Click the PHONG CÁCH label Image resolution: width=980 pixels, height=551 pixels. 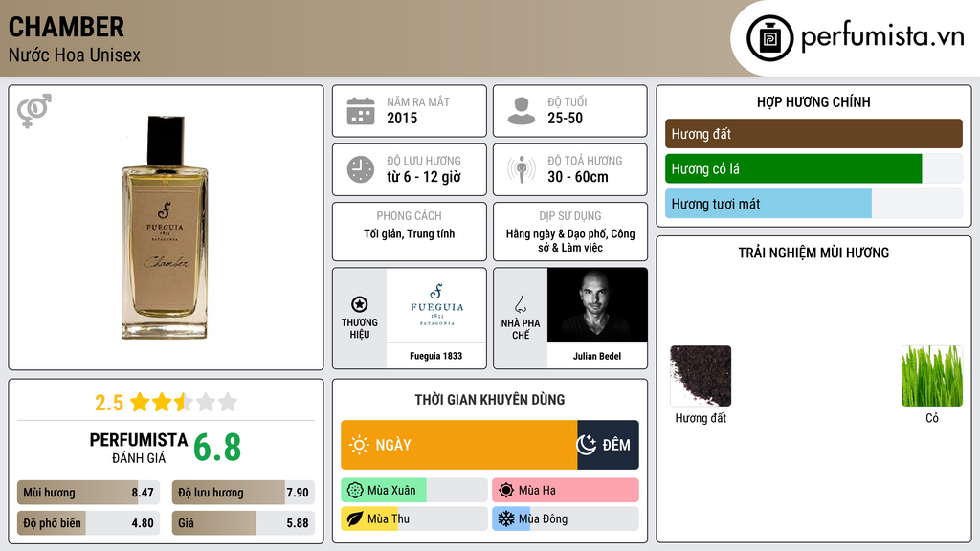point(409,215)
